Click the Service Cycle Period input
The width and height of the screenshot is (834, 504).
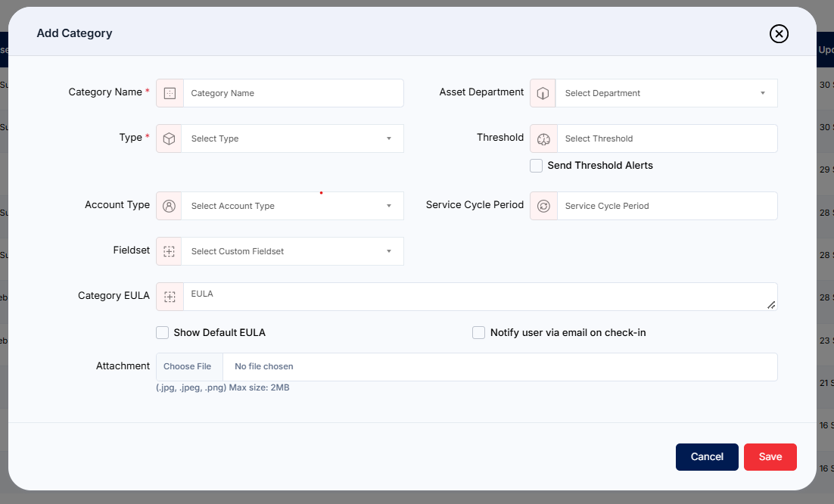click(x=668, y=207)
